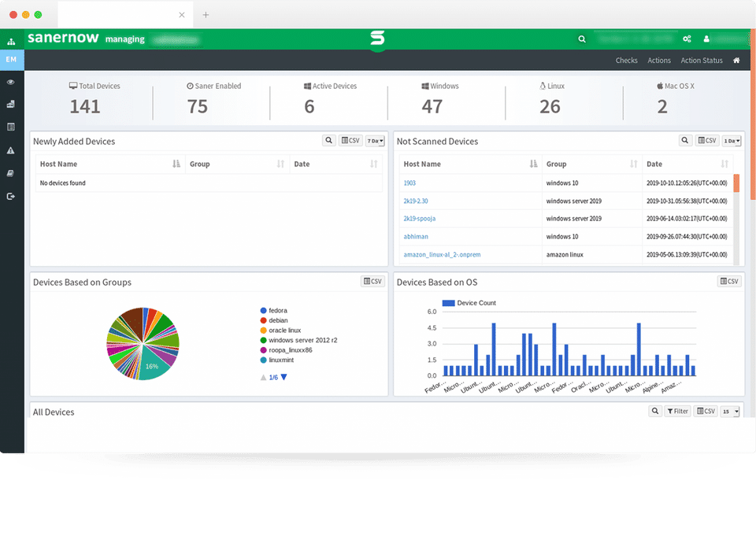Open the 7 Days dropdown in Newly Added Devices
The width and height of the screenshot is (756, 558).
pyautogui.click(x=375, y=141)
